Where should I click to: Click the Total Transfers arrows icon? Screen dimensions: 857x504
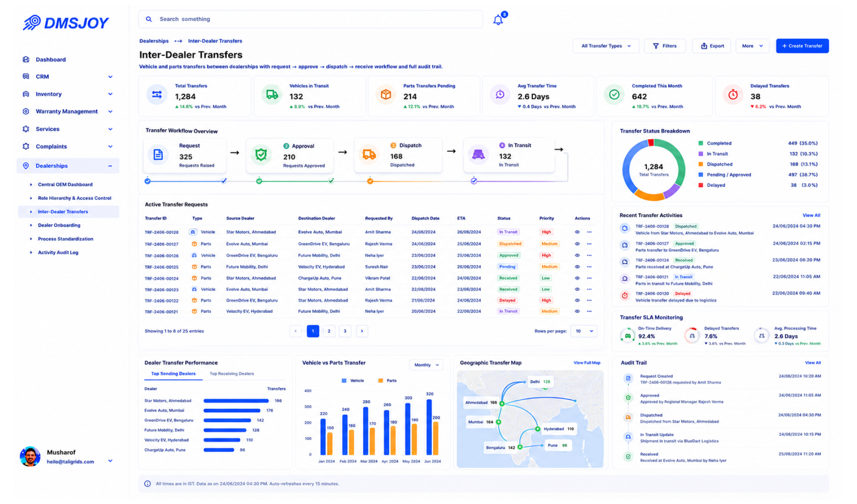tap(157, 95)
